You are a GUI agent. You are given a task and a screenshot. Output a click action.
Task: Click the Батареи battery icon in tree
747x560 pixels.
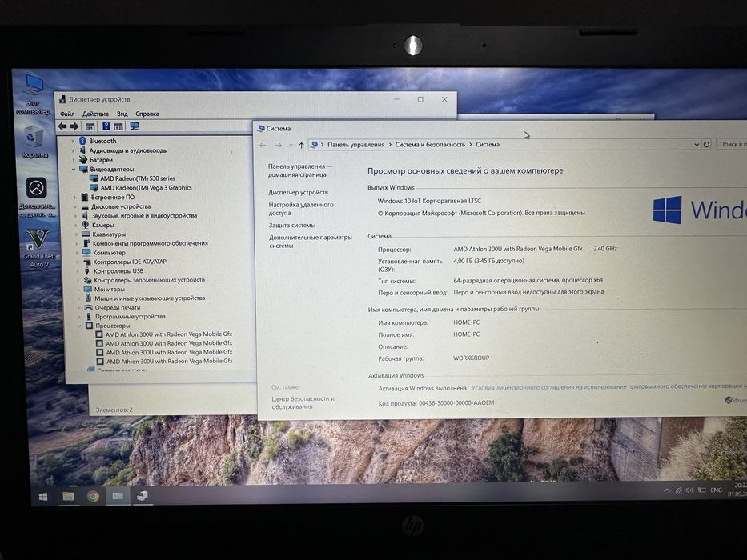(83, 159)
